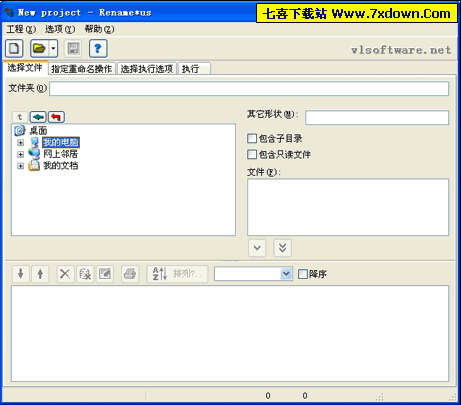Enable the 包含子目录 checkbox
This screenshot has width=461, height=405.
252,138
